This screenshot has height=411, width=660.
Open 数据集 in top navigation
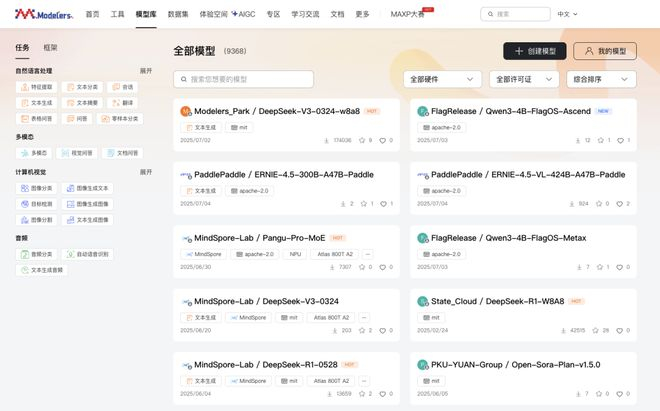pos(178,14)
